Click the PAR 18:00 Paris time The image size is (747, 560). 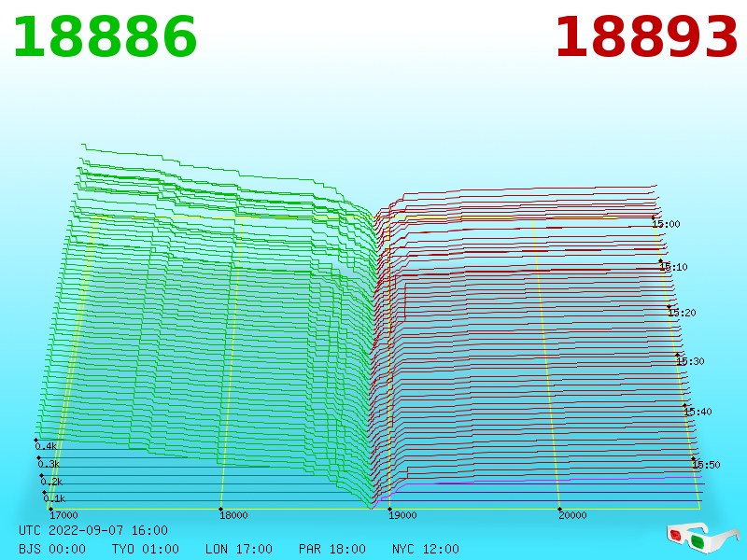point(332,549)
